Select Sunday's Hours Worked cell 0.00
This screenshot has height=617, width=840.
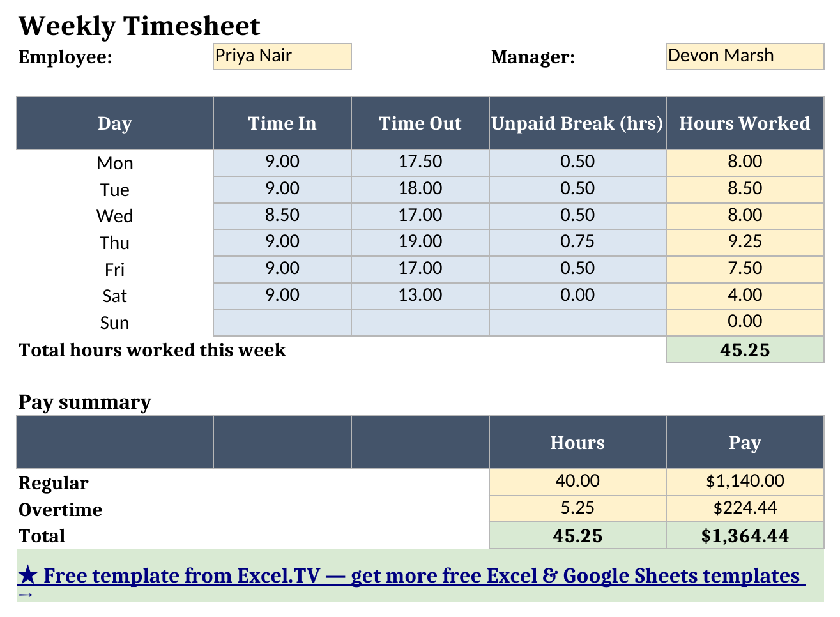(x=745, y=323)
